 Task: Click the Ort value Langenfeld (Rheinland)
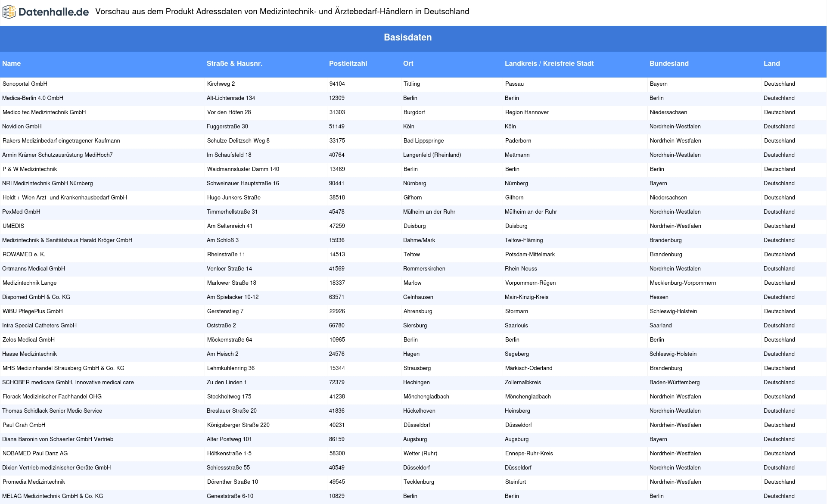click(432, 155)
